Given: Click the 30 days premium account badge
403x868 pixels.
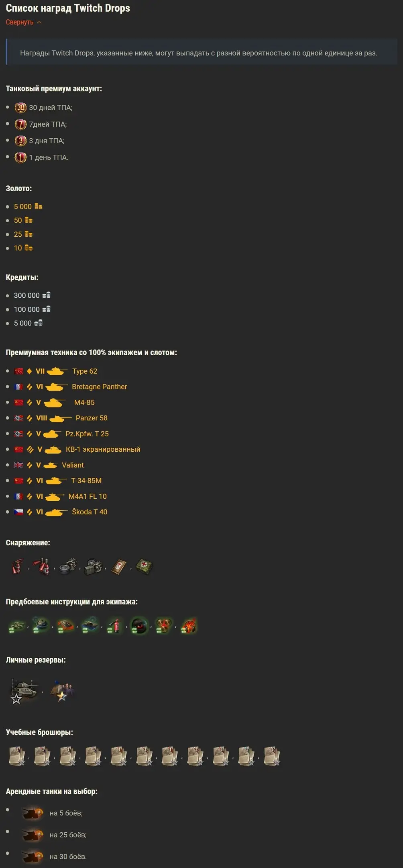Looking at the screenshot, I should (20, 107).
